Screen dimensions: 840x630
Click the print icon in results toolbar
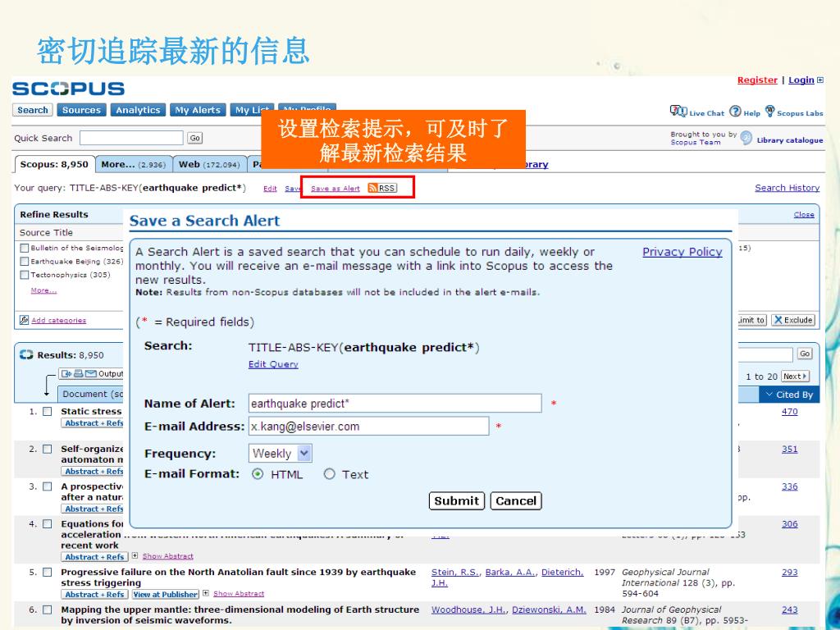tap(78, 374)
